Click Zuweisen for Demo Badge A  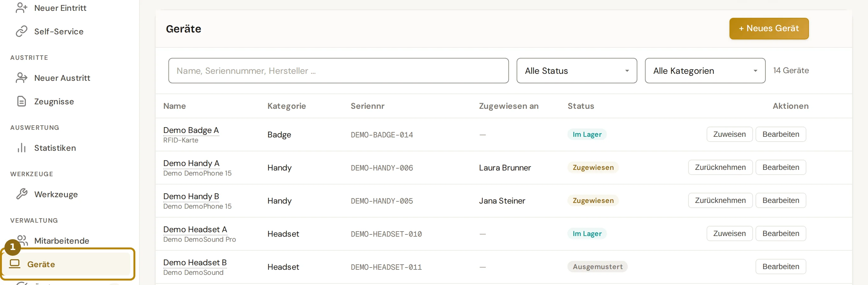pos(729,134)
